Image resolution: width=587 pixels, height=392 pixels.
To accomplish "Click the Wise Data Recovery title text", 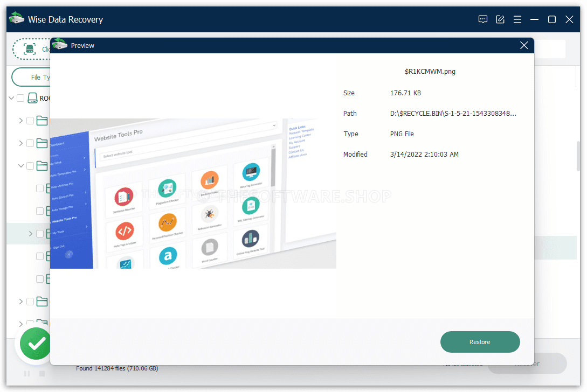I will click(66, 19).
